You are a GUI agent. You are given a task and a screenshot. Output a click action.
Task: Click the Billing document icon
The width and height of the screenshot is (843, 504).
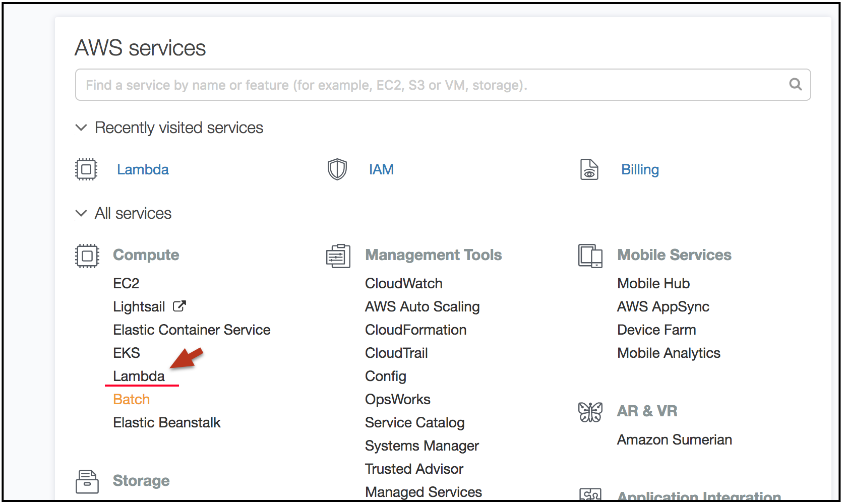[589, 169]
